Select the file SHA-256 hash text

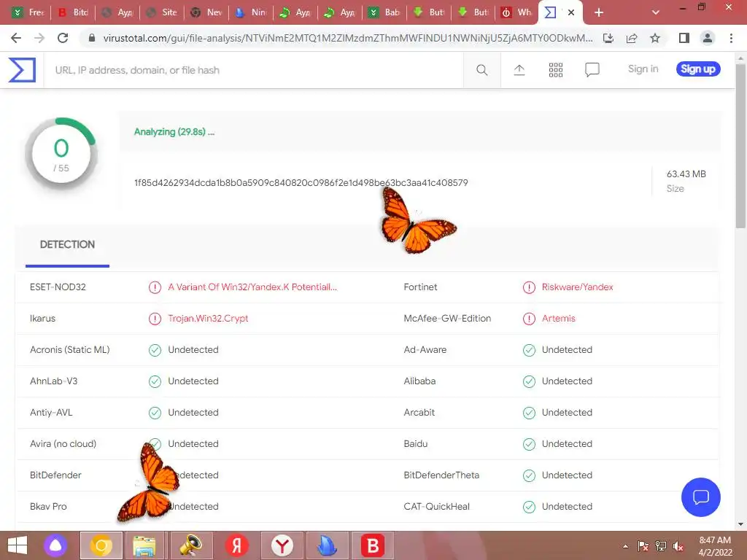301,183
